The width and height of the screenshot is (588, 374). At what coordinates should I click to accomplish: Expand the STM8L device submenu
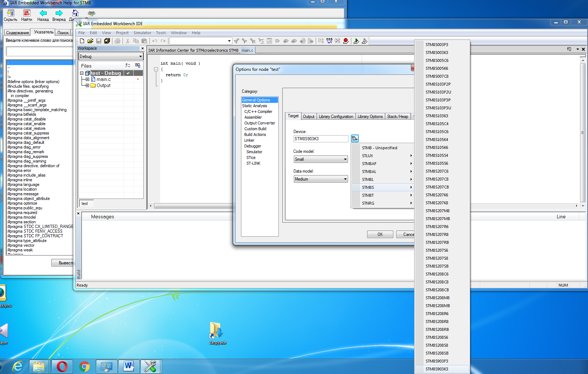click(x=383, y=179)
